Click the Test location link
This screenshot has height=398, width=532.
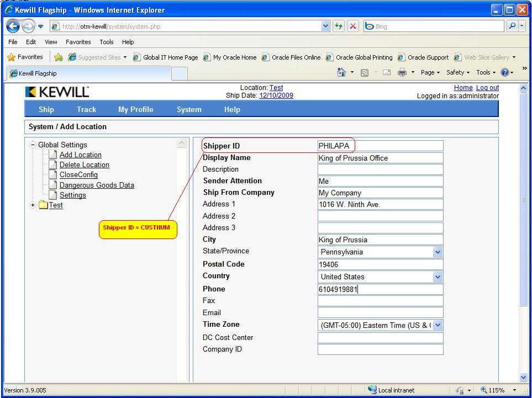click(276, 87)
